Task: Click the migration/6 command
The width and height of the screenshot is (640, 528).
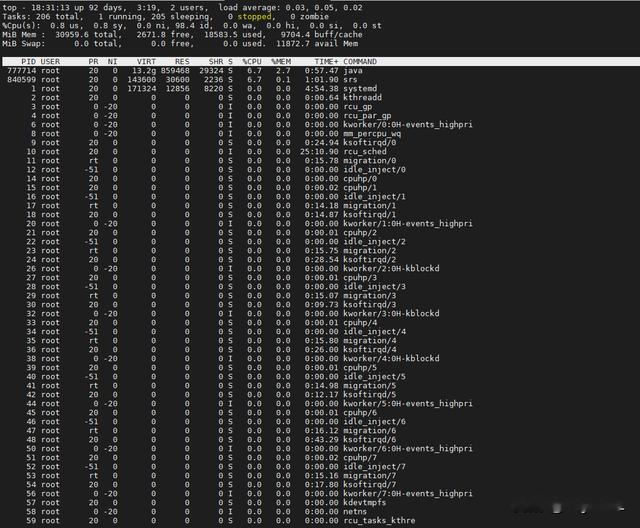Action: [x=369, y=430]
